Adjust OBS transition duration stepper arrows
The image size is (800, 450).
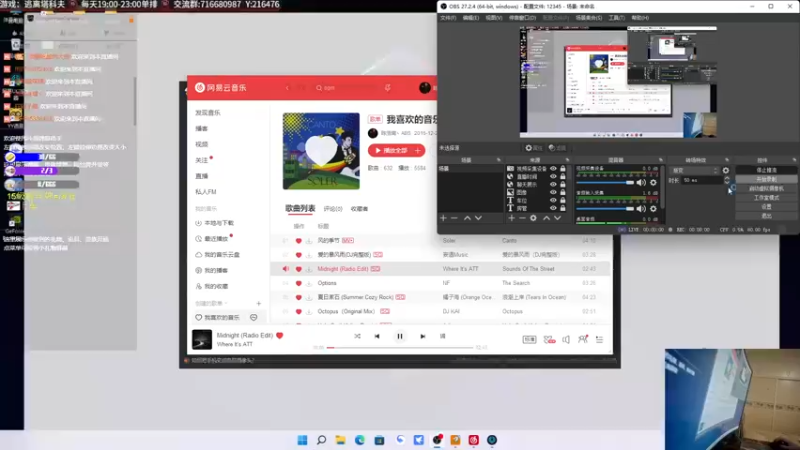tap(727, 180)
